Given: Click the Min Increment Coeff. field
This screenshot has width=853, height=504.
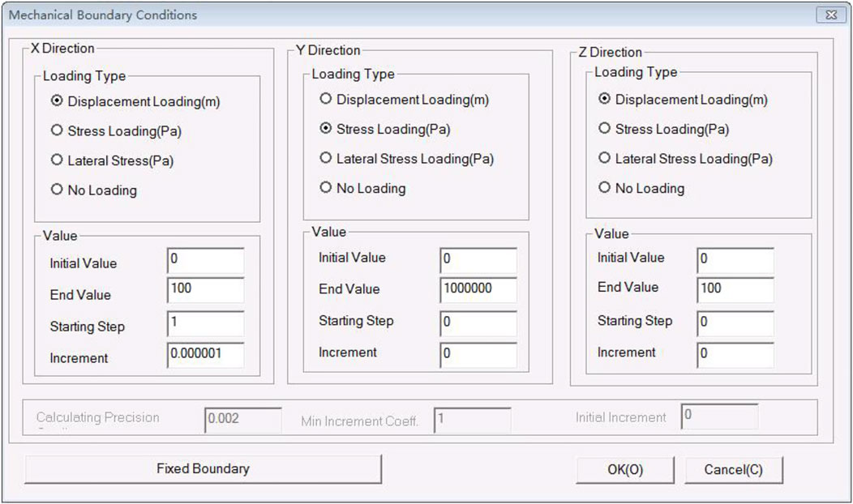Looking at the screenshot, I should click(x=473, y=420).
